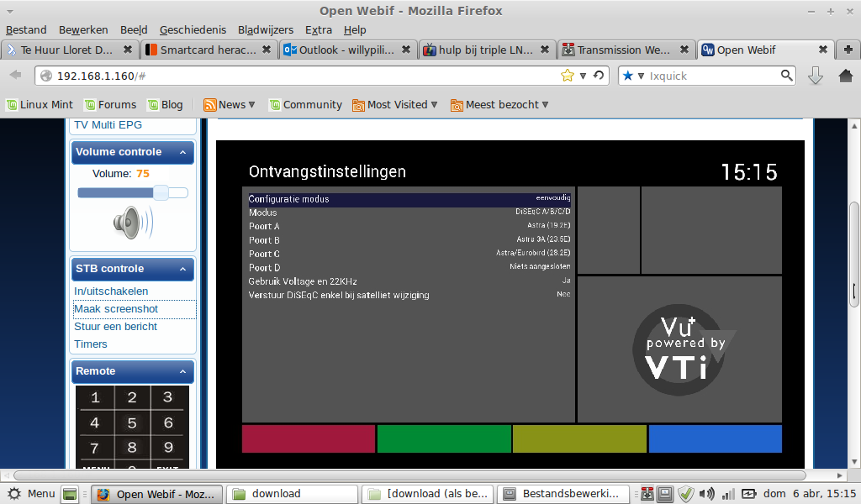Open the URL history dropdown arrow
This screenshot has height=504, width=861.
[583, 76]
